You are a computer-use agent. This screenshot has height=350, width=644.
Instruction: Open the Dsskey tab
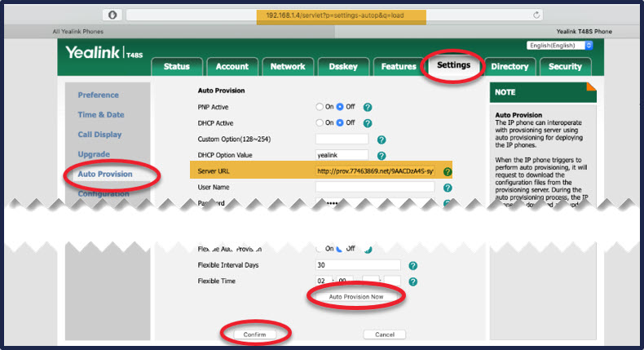coord(343,67)
